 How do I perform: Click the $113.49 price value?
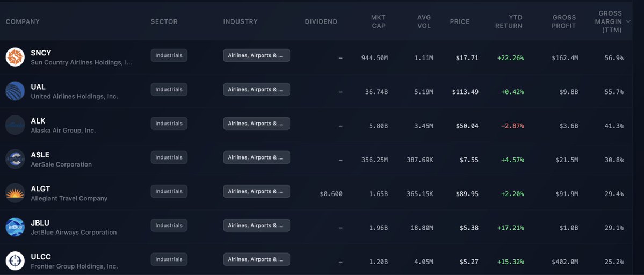coord(465,92)
